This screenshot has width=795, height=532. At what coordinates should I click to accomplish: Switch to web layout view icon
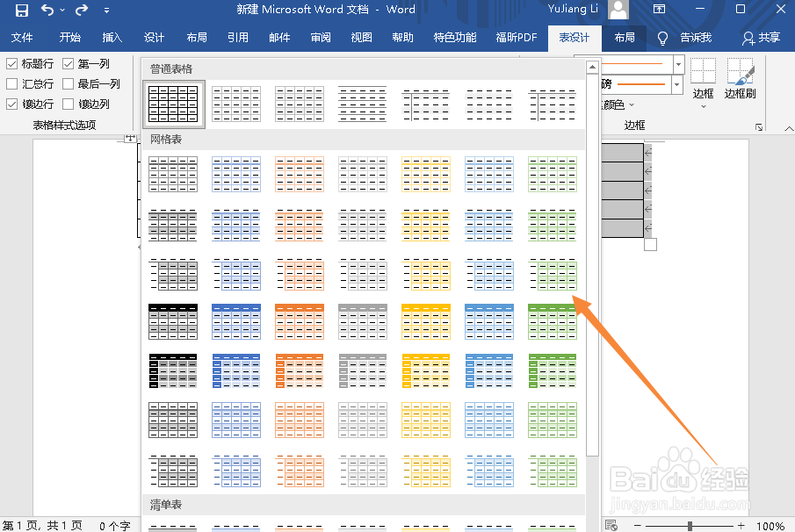pyautogui.click(x=611, y=525)
